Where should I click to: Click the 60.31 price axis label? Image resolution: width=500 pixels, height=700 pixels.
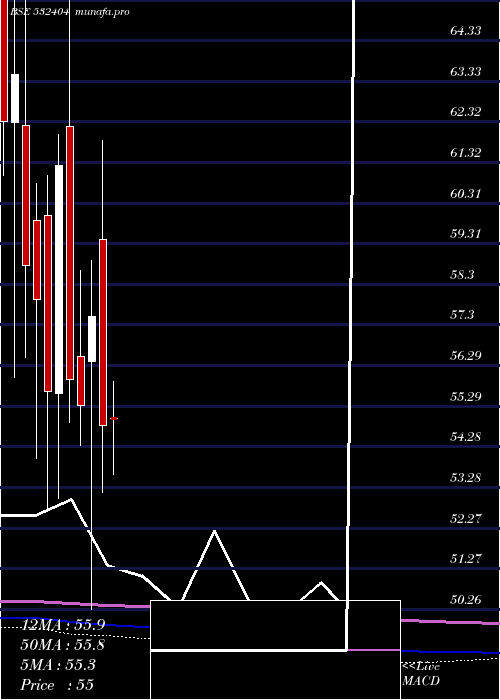[x=466, y=193]
